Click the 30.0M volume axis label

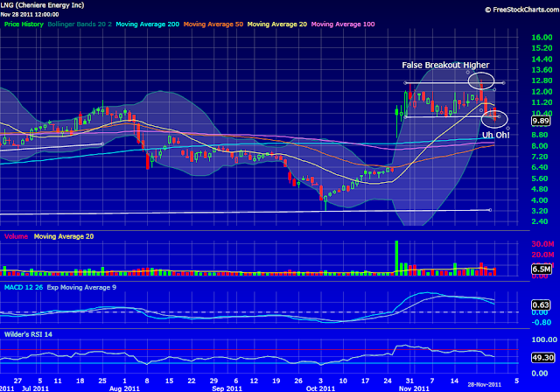542,244
